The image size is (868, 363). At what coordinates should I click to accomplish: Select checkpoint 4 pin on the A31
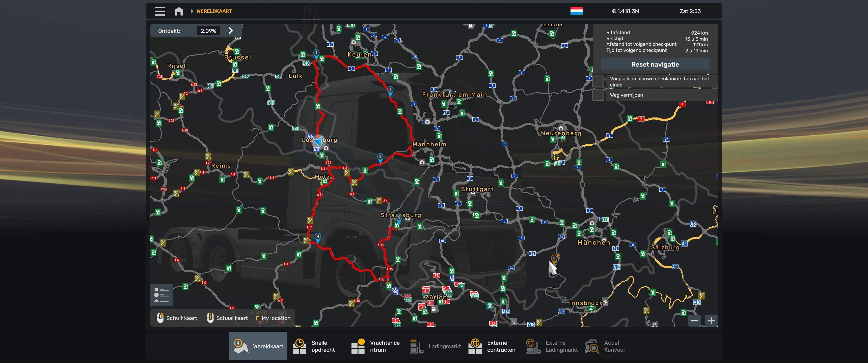(x=318, y=237)
